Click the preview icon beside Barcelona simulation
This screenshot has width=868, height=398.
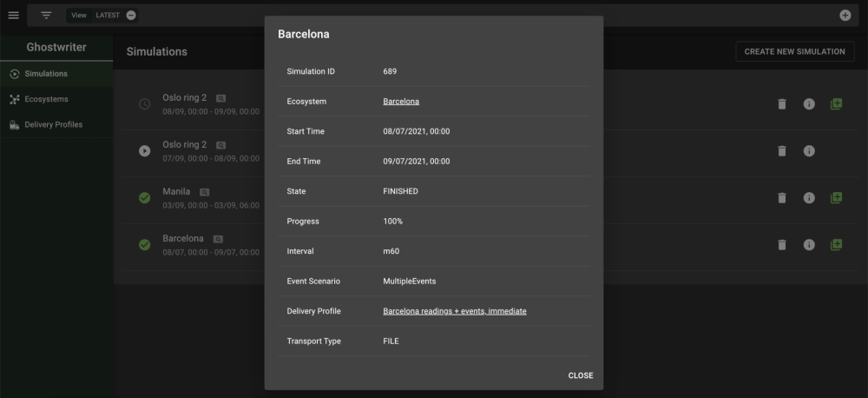click(219, 239)
